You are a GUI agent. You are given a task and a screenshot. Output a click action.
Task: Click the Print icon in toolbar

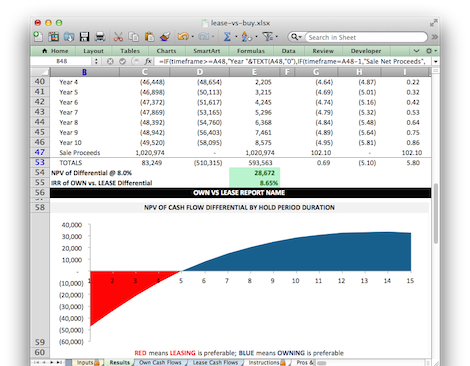[100, 37]
